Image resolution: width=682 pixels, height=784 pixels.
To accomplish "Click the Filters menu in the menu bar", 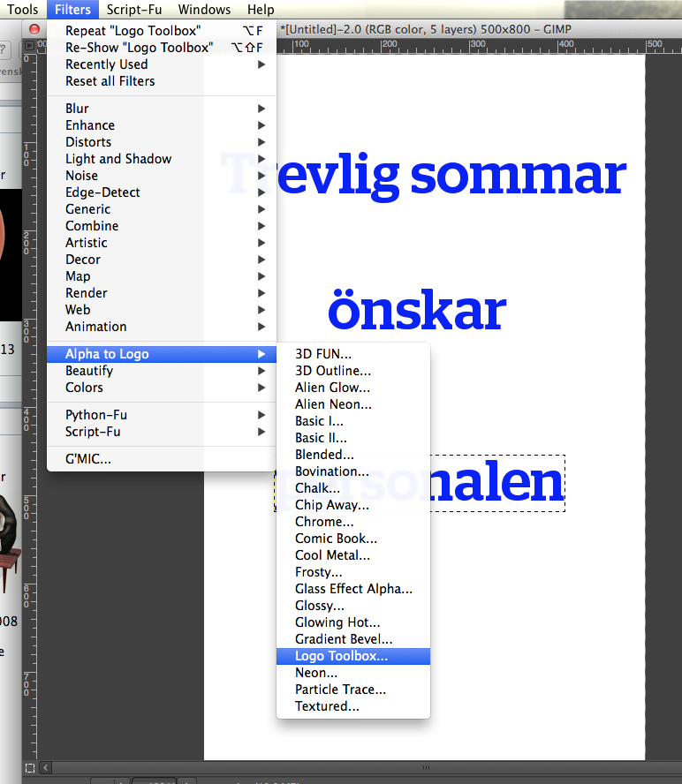I will (x=72, y=10).
